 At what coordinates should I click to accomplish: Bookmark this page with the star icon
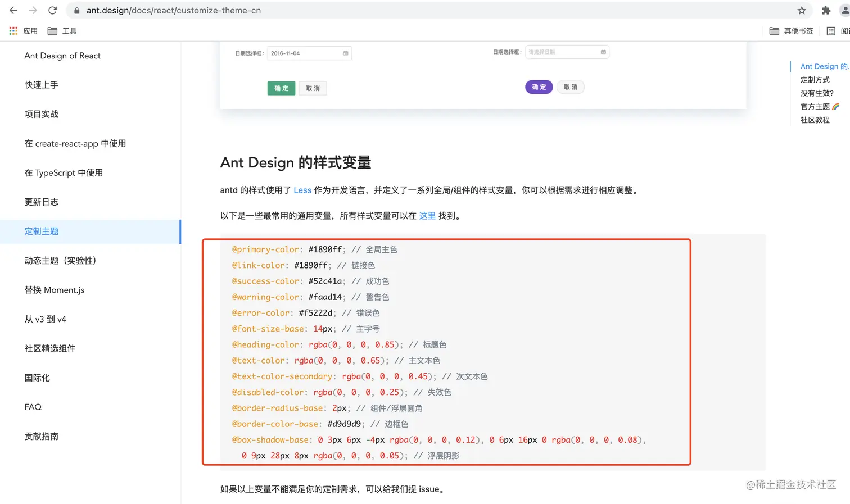pyautogui.click(x=802, y=10)
